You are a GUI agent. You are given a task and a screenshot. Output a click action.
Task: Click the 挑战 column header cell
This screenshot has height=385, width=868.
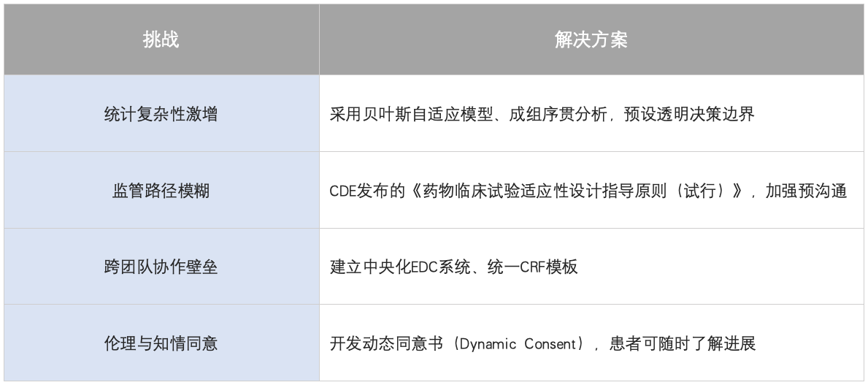pos(161,40)
